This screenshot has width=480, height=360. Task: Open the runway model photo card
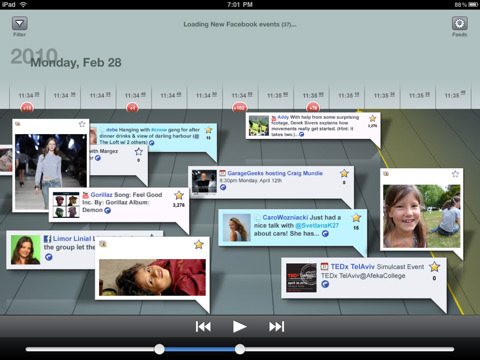click(x=51, y=165)
